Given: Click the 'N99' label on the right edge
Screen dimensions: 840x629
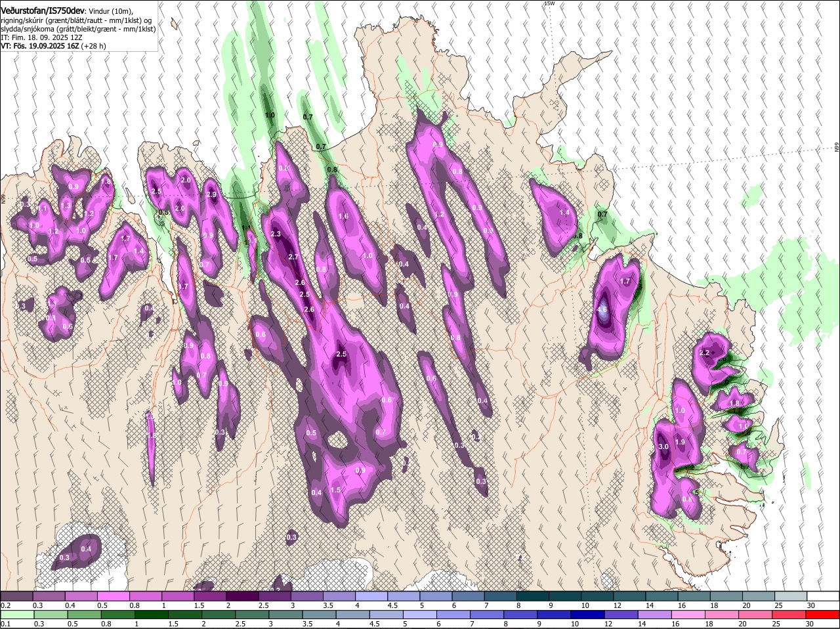Looking at the screenshot, I should coord(837,147).
